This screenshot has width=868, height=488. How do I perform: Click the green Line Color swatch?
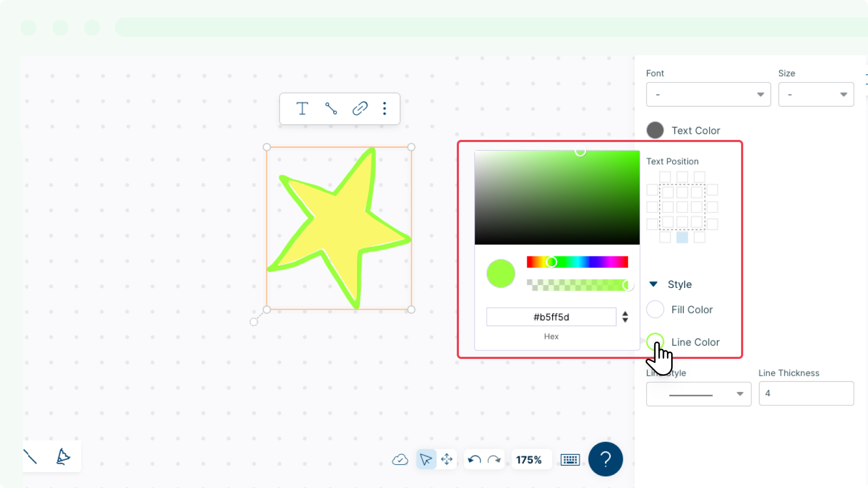point(655,342)
